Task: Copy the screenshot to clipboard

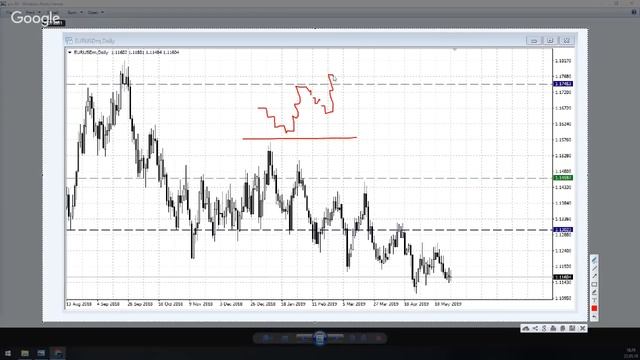Action: (563, 328)
